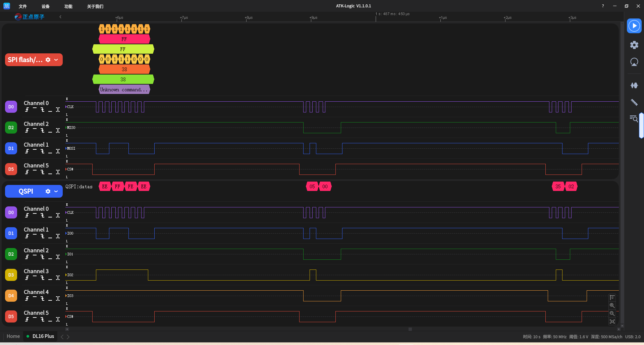Open the 关于我们 menu

95,6
